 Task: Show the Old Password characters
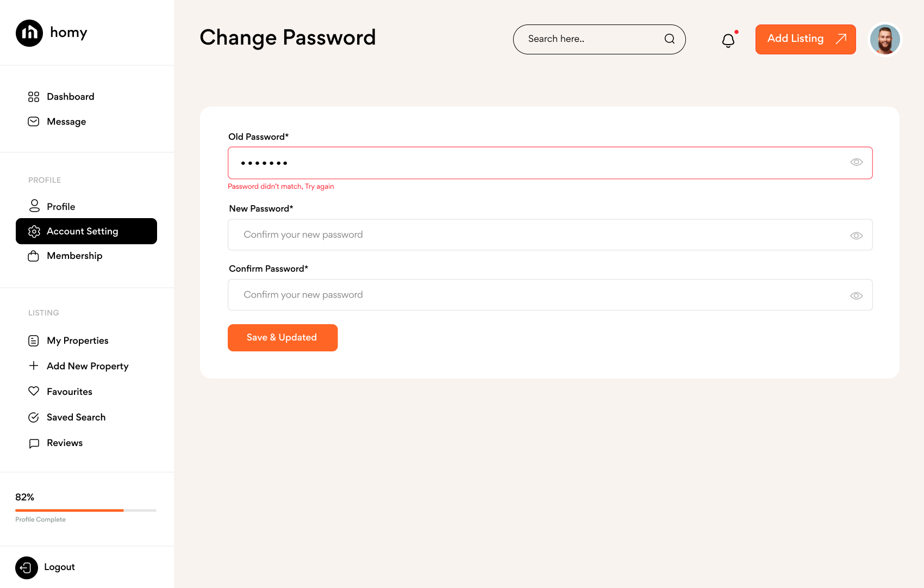point(857,162)
